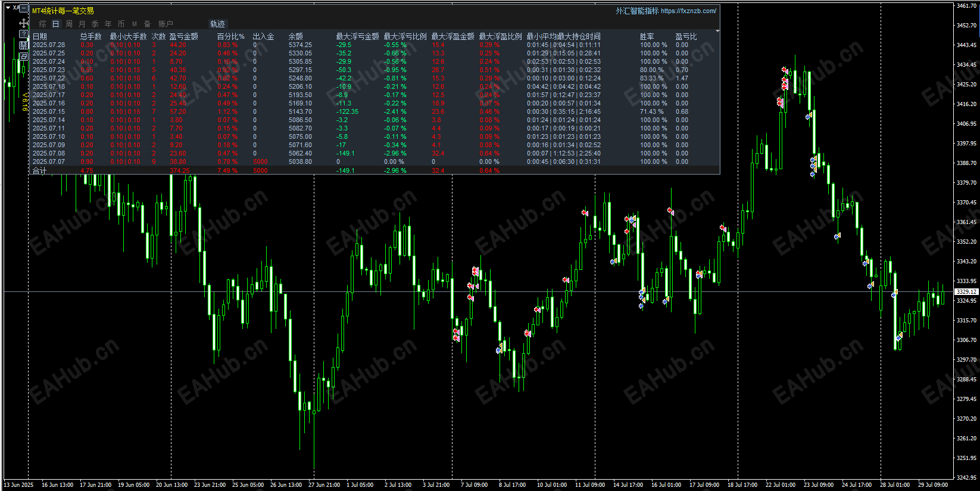This screenshot has height=491, width=980.
Task: Click the 5374.25 balance value
Action: coord(300,45)
